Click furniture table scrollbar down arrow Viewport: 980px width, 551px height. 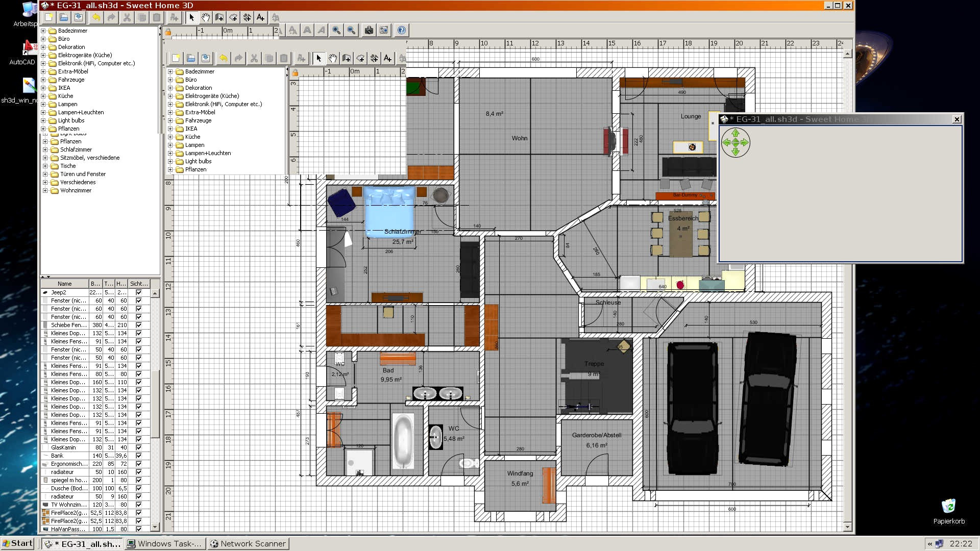tap(155, 527)
